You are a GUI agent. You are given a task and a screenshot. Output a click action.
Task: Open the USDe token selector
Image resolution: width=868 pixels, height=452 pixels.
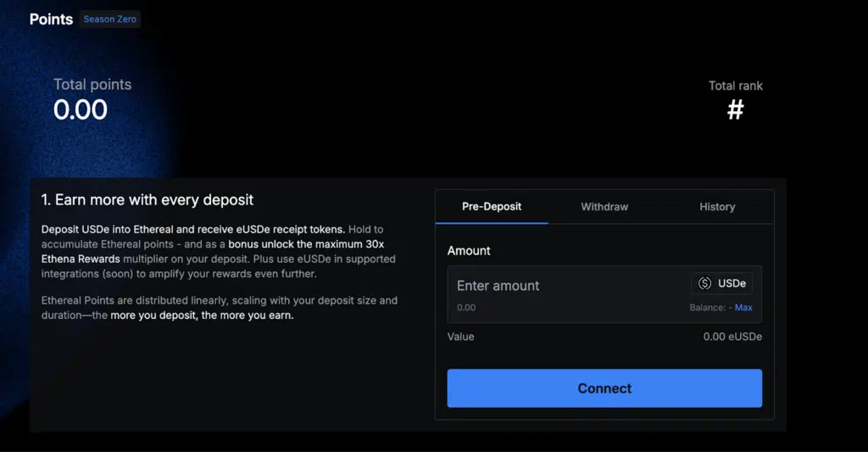(721, 283)
